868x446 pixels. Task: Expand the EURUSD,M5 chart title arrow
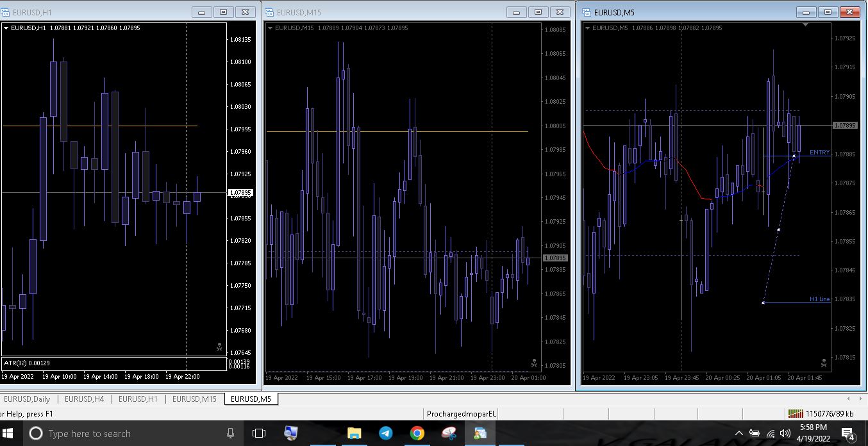click(588, 28)
